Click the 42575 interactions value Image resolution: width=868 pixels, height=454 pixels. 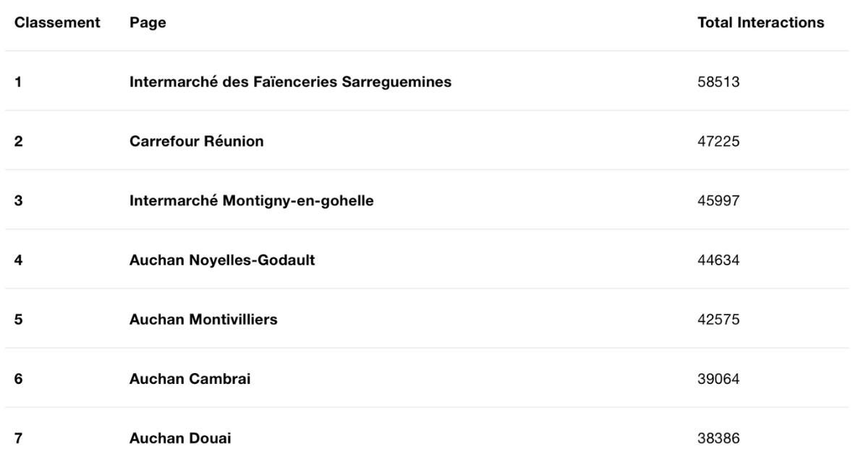point(718,319)
